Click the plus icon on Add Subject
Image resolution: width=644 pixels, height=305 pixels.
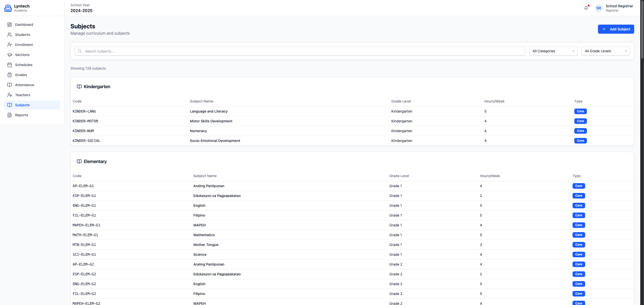(x=604, y=29)
